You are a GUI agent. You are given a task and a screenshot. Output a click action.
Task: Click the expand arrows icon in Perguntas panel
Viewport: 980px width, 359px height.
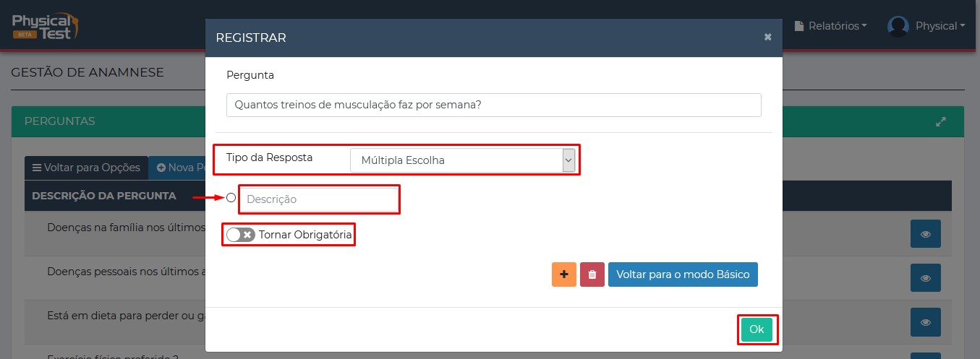point(941,122)
